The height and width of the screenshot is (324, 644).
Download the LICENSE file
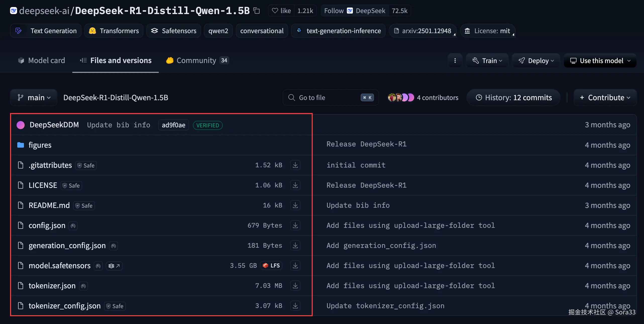(295, 185)
